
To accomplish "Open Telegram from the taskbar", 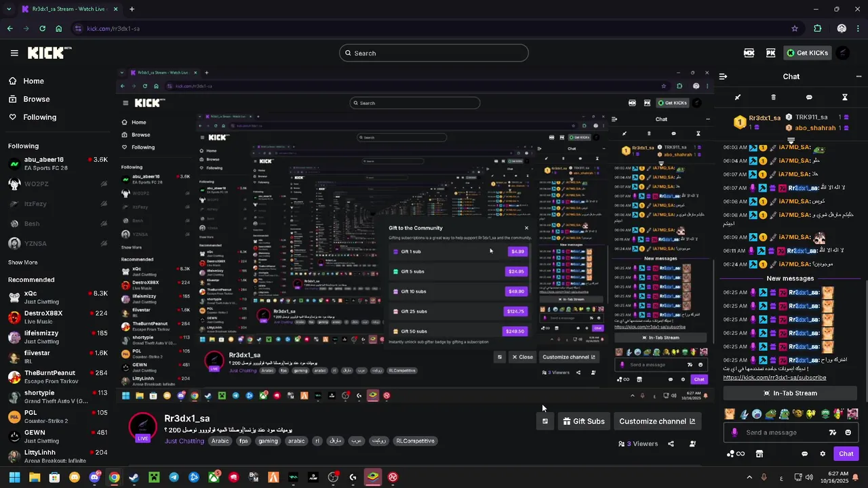I will click(174, 477).
